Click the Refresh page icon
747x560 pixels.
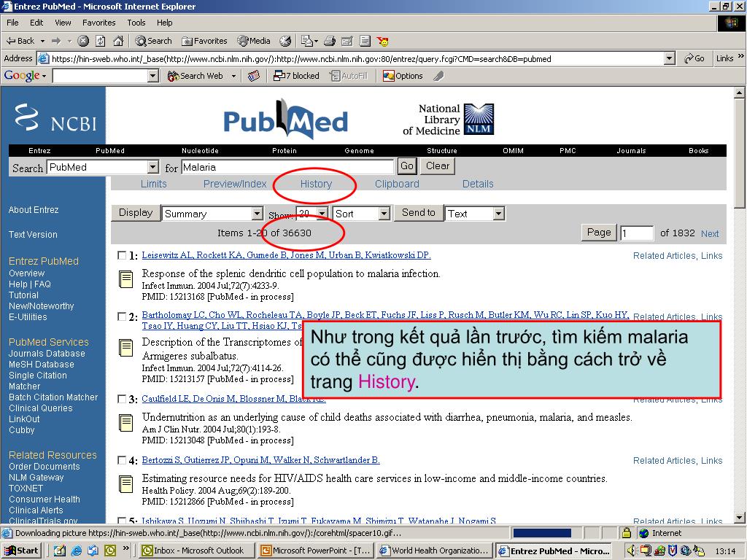pos(100,41)
